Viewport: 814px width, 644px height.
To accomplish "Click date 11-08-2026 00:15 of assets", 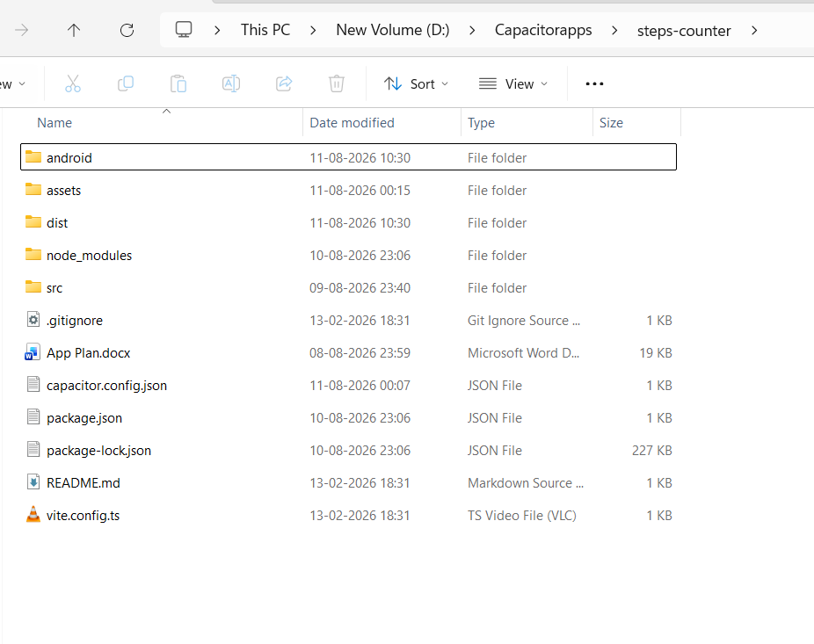I will [x=360, y=191].
